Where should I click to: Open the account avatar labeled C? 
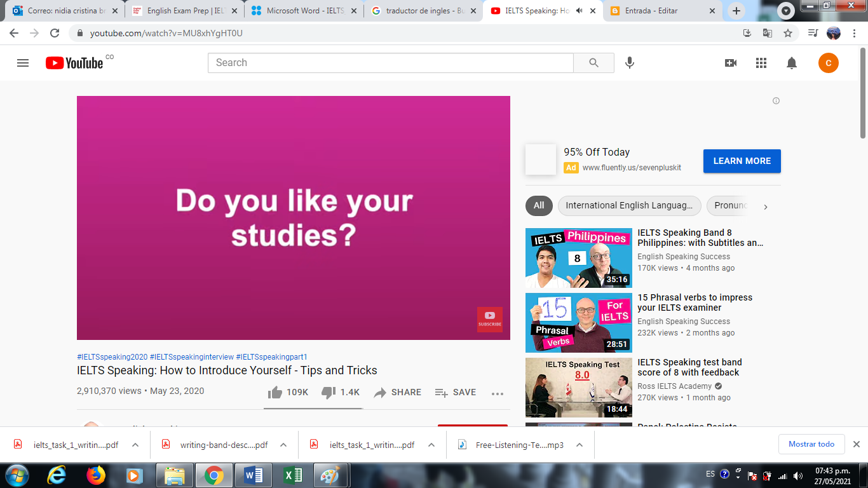click(829, 63)
